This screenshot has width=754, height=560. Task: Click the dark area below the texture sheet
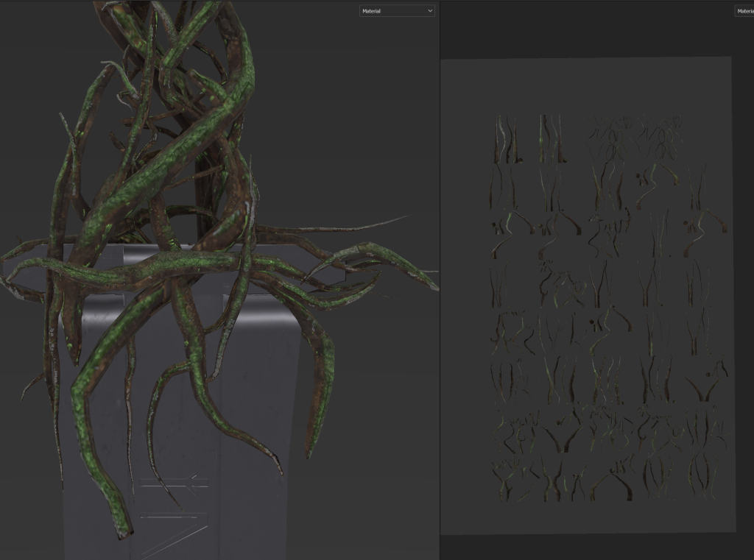589,546
